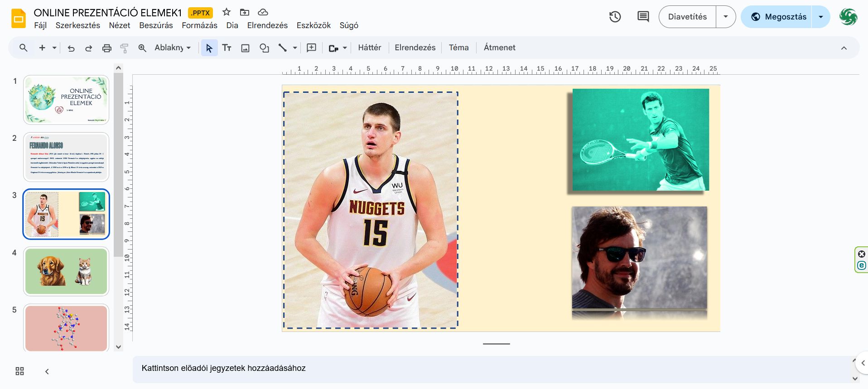Open the Diavetítés options dropdown arrow
The width and height of the screenshot is (868, 389).
point(726,17)
